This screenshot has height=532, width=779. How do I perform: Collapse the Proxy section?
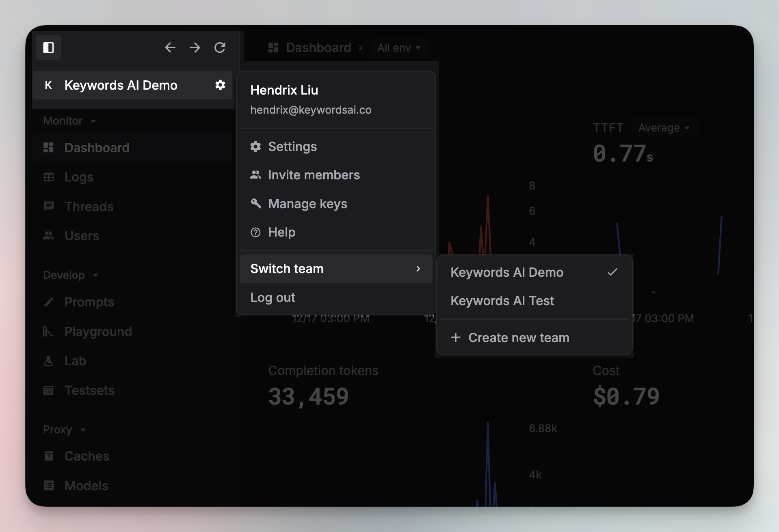coord(64,430)
